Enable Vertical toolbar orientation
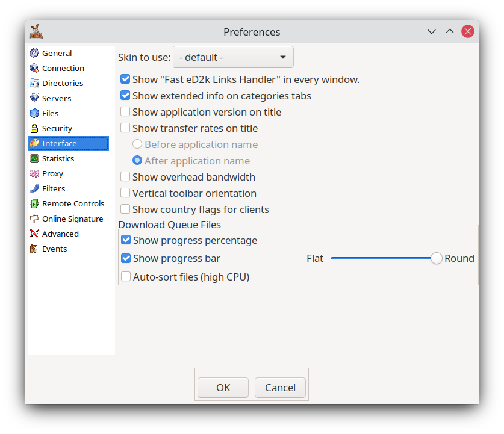 click(x=125, y=193)
